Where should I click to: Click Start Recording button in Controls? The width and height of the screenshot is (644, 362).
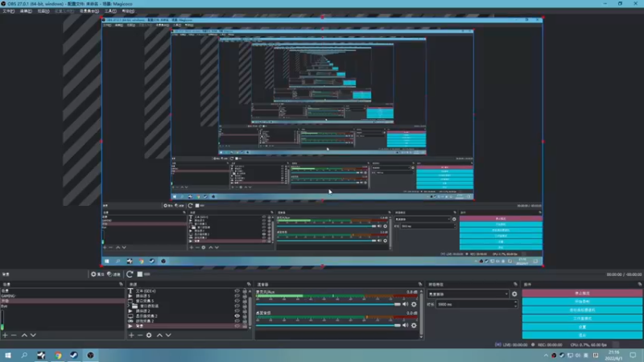pyautogui.click(x=582, y=302)
